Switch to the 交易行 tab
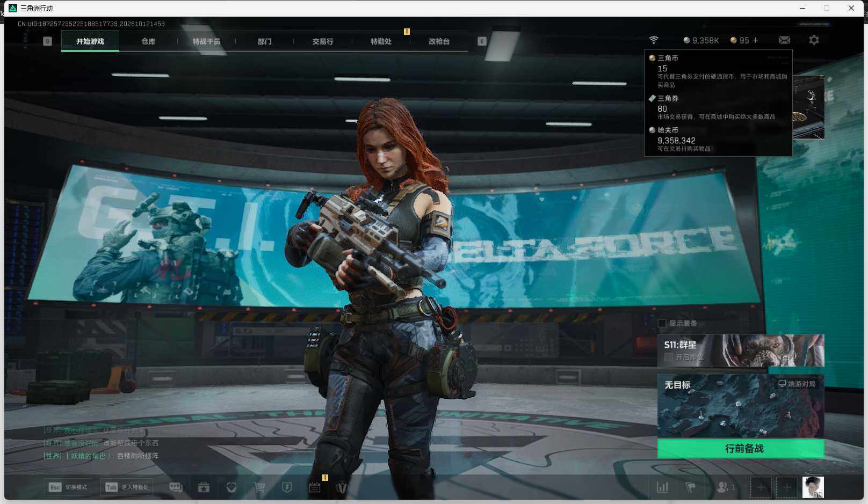Screen dimensions: 868x504 click(323, 41)
